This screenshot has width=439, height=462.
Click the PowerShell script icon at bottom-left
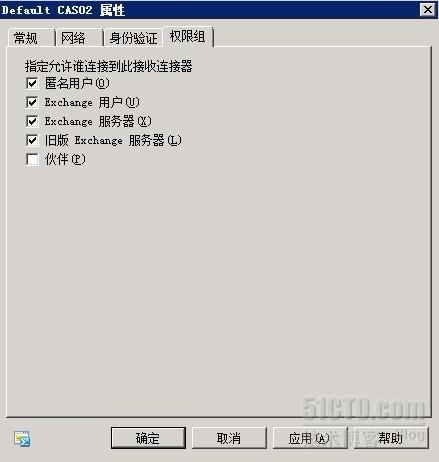22,438
